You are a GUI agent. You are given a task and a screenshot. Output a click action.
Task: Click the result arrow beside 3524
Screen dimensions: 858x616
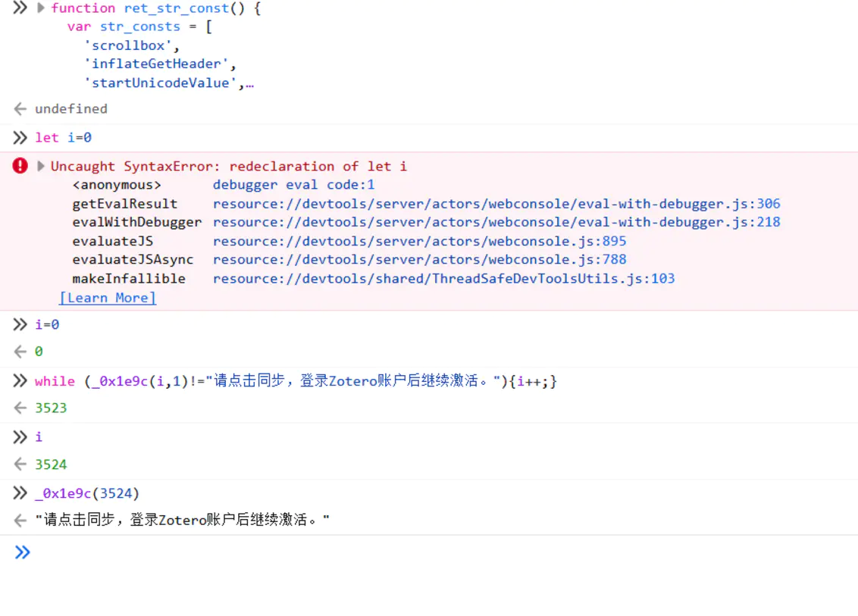pyautogui.click(x=20, y=464)
